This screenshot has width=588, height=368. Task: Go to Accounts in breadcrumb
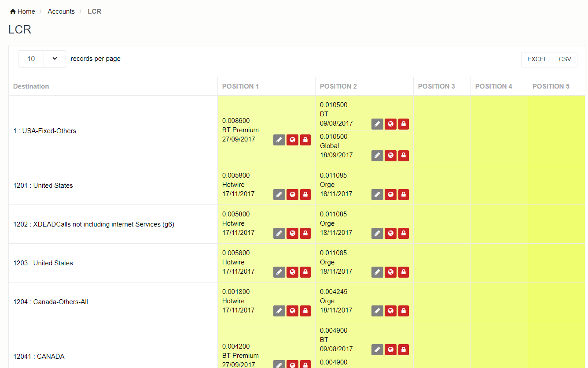[x=61, y=11]
